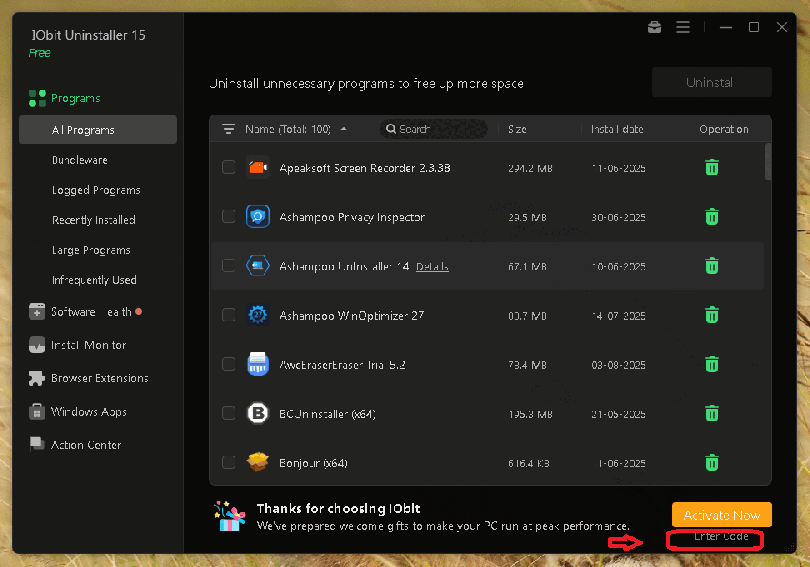Click the filter icon beside Name column
Screen dimensions: 810x567
tap(228, 129)
